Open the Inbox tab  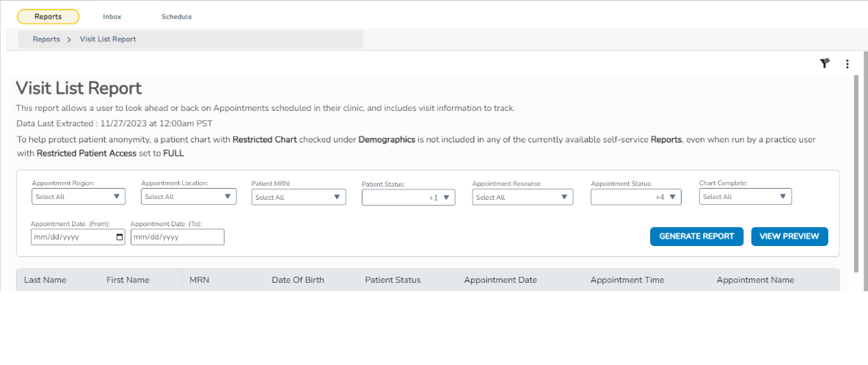coord(112,16)
